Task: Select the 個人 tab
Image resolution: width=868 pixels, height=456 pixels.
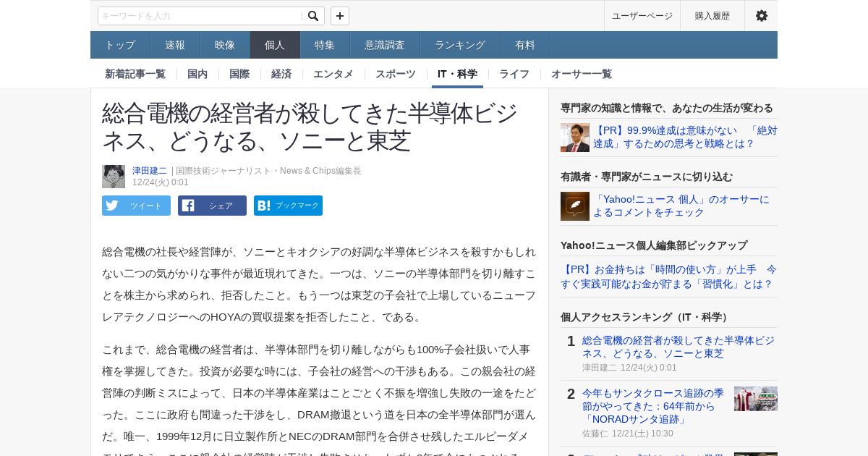Action: [x=275, y=45]
